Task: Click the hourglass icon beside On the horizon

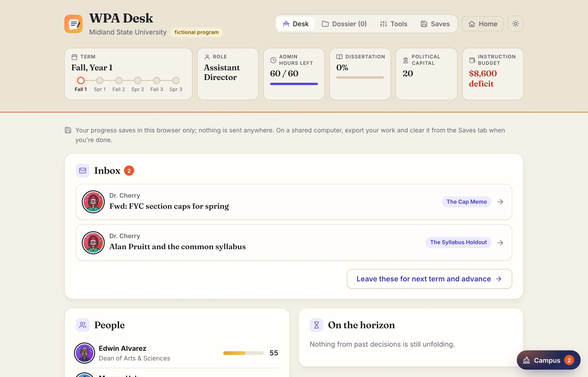Action: [317, 325]
